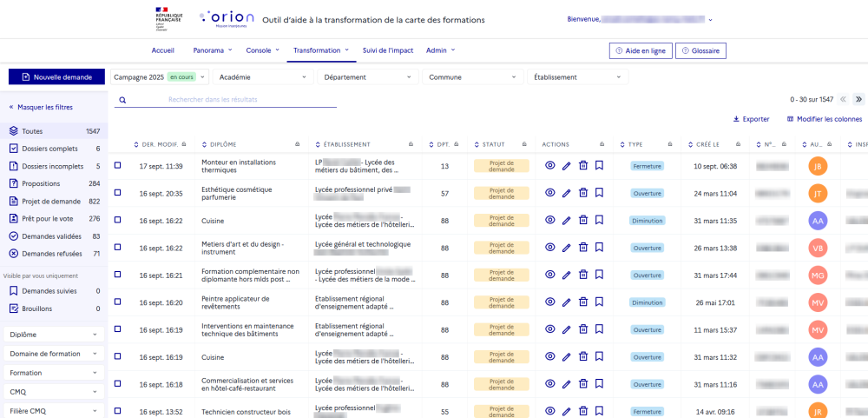Image resolution: width=868 pixels, height=418 pixels.
Task: Delete the Peintre applicateur de revêtements request
Action: click(583, 302)
